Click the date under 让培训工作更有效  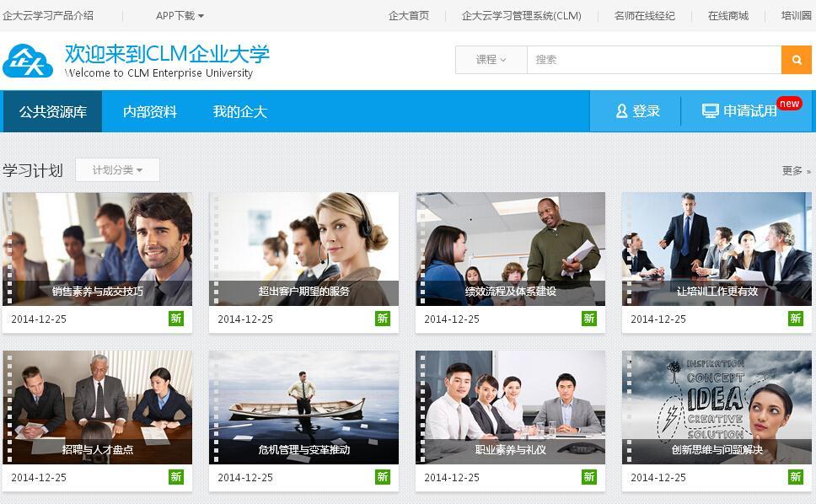tap(659, 319)
